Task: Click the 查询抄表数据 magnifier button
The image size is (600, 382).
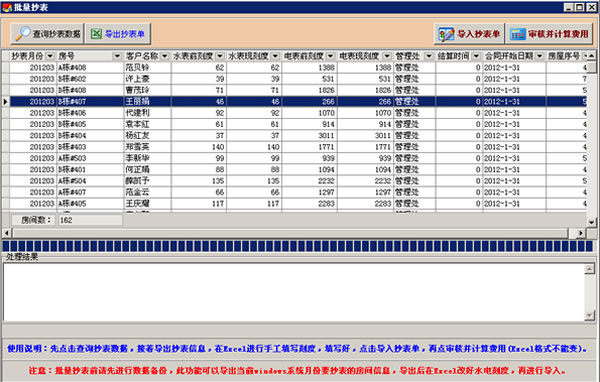Action: (47, 34)
